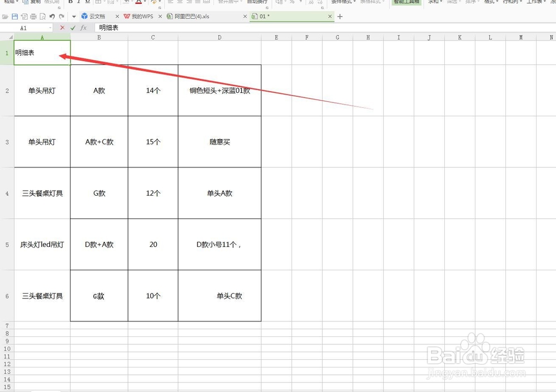Click the insert function fx icon
The width and height of the screenshot is (556, 392).
[83, 27]
